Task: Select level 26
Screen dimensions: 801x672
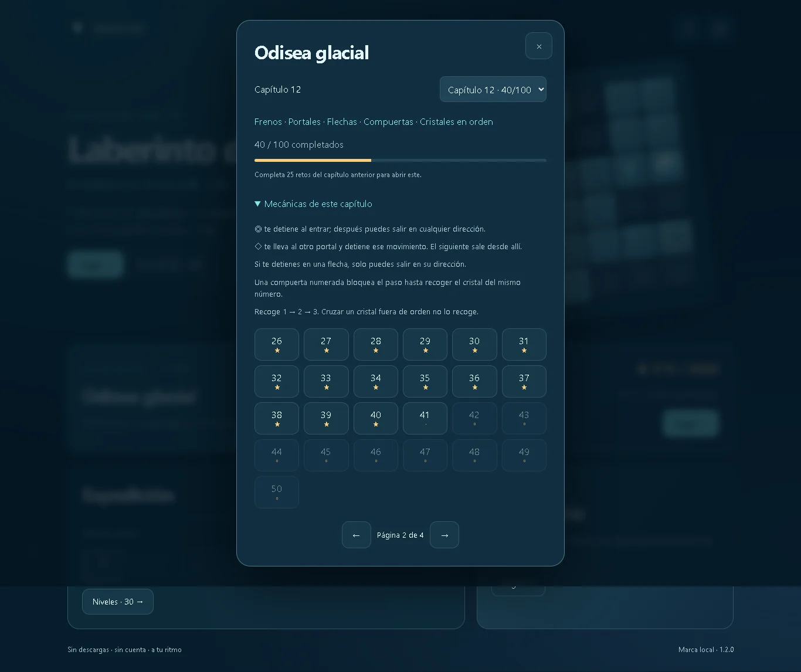Action: tap(277, 345)
